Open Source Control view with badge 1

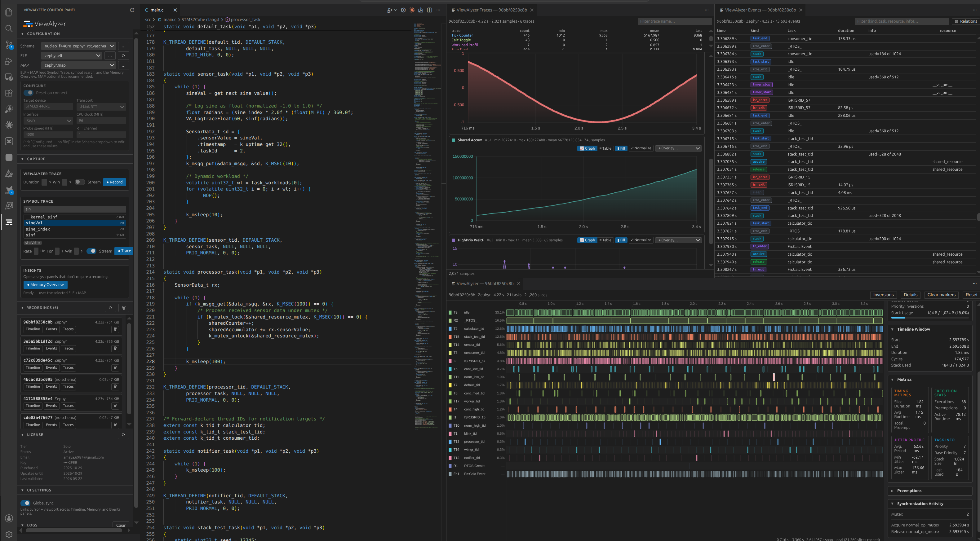click(x=9, y=45)
